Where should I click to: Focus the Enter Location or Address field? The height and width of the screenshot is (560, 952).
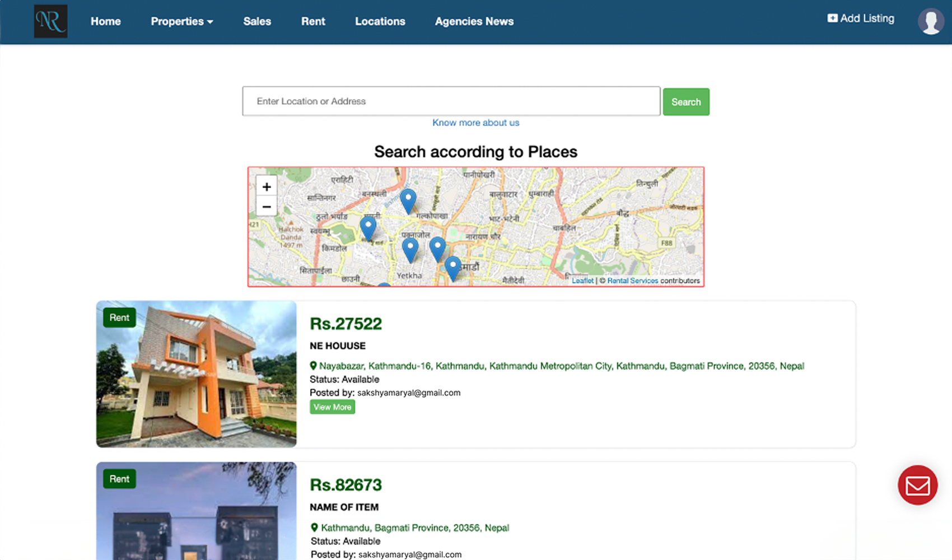451,101
